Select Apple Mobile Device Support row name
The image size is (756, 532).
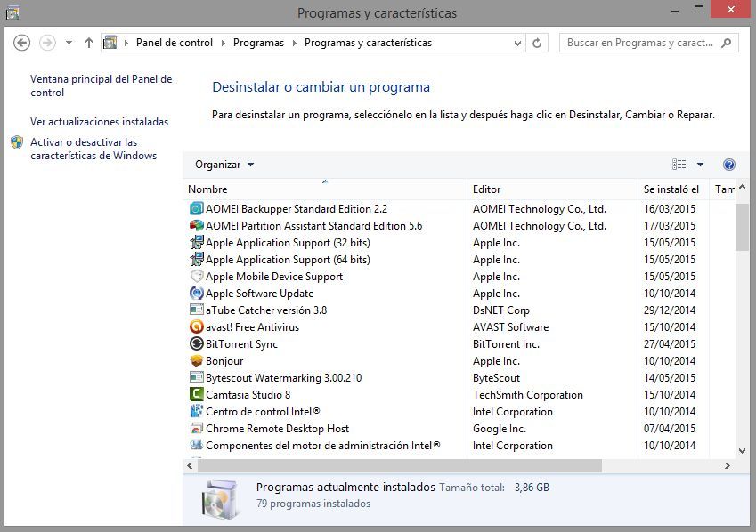click(274, 277)
